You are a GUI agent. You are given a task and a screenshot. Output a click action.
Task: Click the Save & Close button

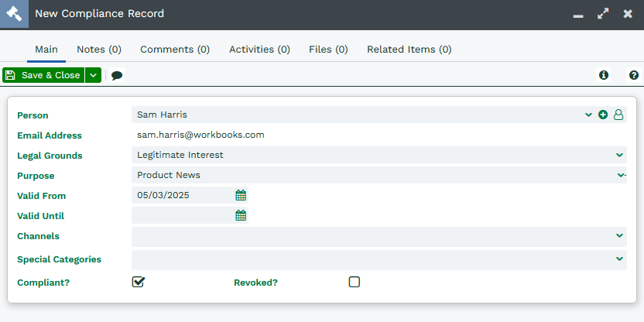(x=43, y=75)
